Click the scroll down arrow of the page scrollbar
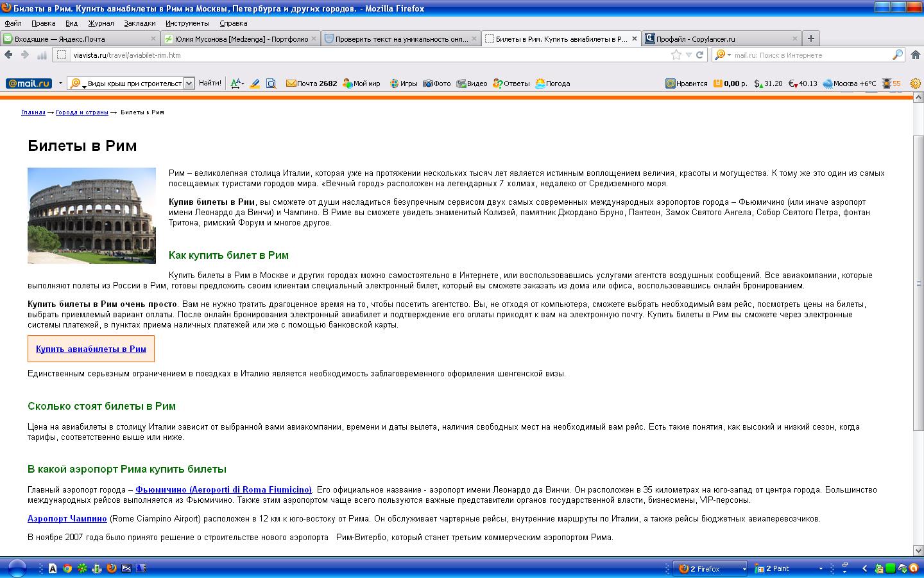 [x=918, y=550]
